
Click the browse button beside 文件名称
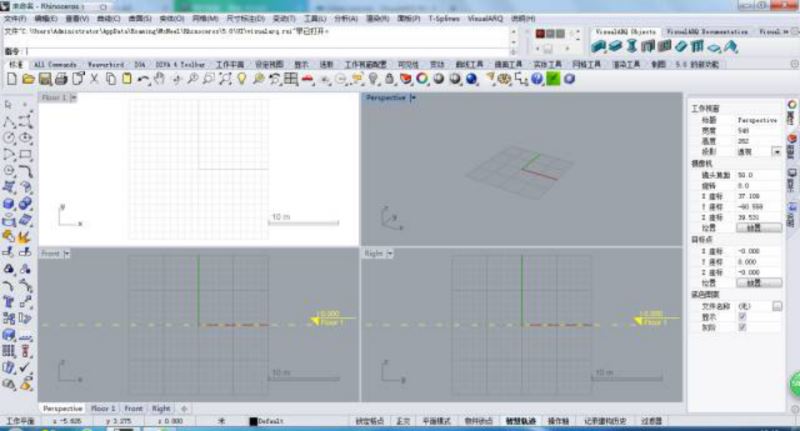coord(777,306)
